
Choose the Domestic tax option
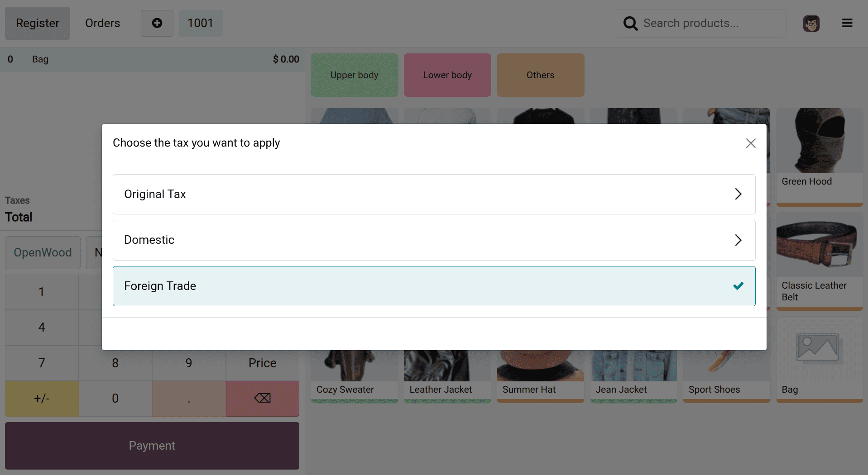pyautogui.click(x=434, y=240)
